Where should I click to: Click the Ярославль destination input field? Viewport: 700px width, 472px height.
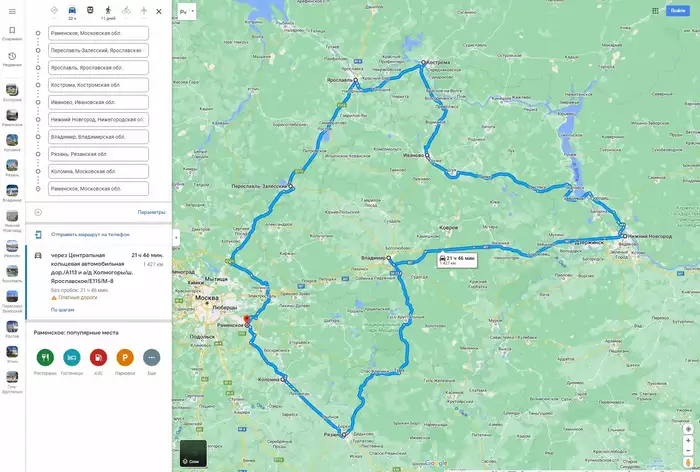[98, 68]
